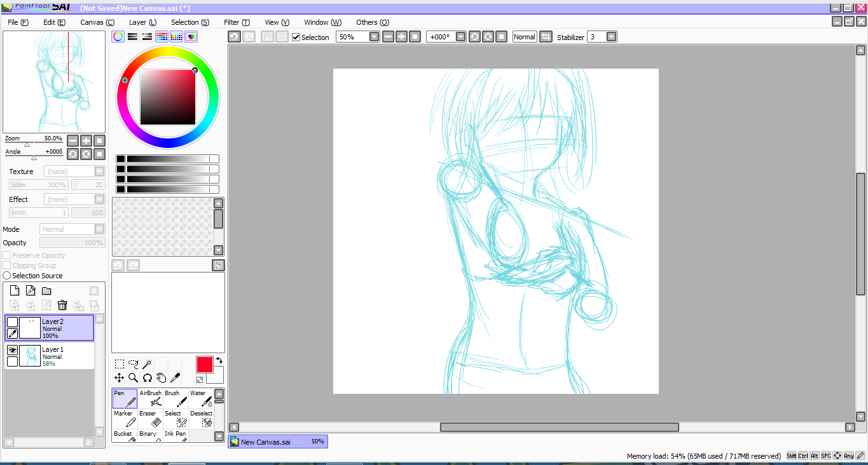
Task: Select the AirBrush tool
Action: pyautogui.click(x=151, y=398)
